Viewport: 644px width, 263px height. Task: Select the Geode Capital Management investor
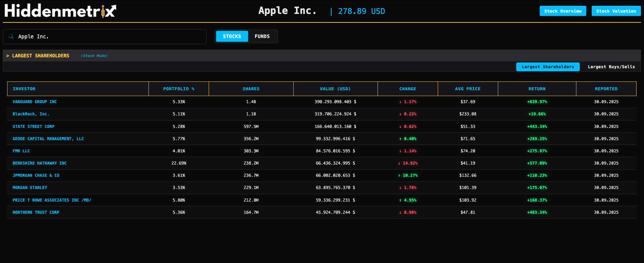(x=48, y=139)
